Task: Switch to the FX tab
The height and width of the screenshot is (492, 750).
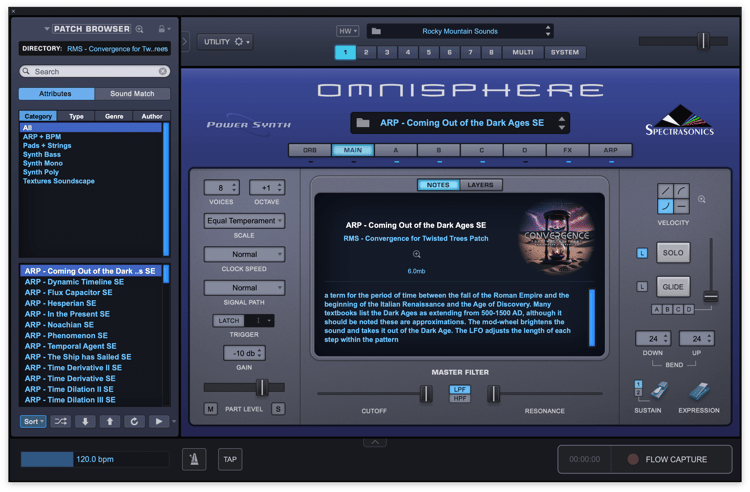Action: click(568, 150)
